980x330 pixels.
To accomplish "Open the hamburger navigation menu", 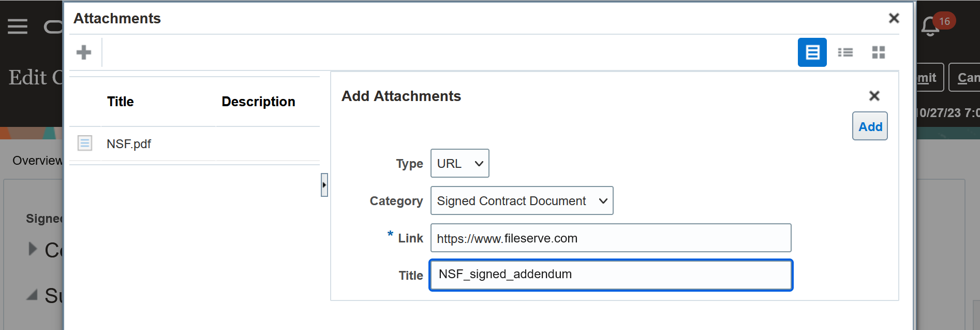I will click(x=18, y=26).
